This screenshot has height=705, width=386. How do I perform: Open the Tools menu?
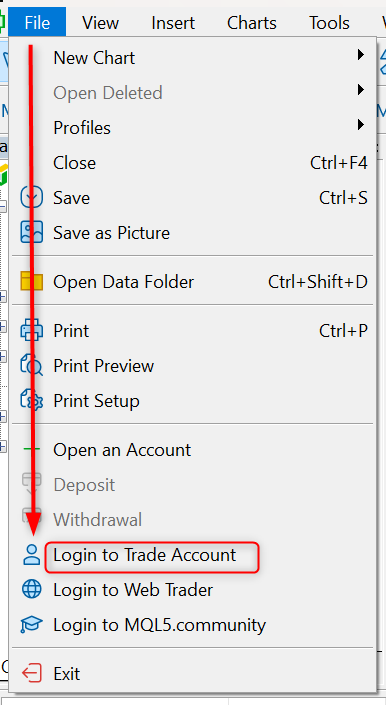329,22
